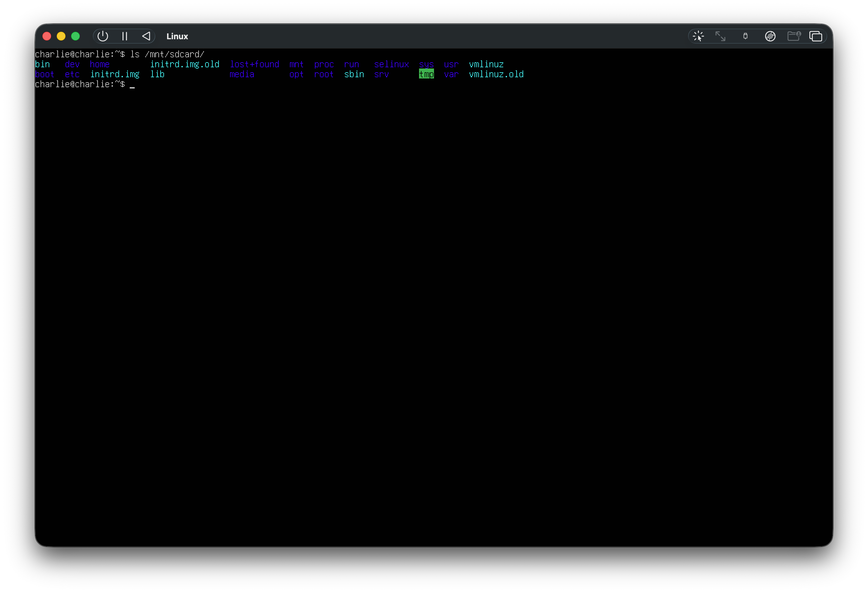Close the Linux VM window
Viewport: 868px width, 593px height.
click(47, 36)
